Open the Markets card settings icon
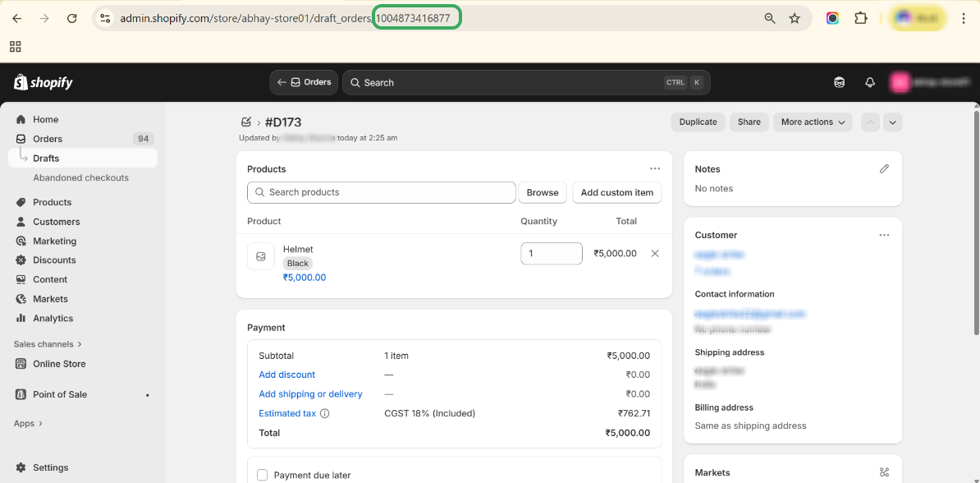 tap(884, 472)
